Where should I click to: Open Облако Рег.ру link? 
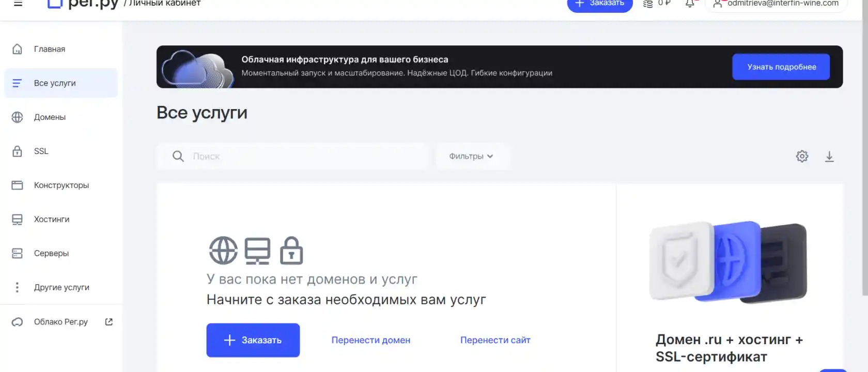(61, 322)
